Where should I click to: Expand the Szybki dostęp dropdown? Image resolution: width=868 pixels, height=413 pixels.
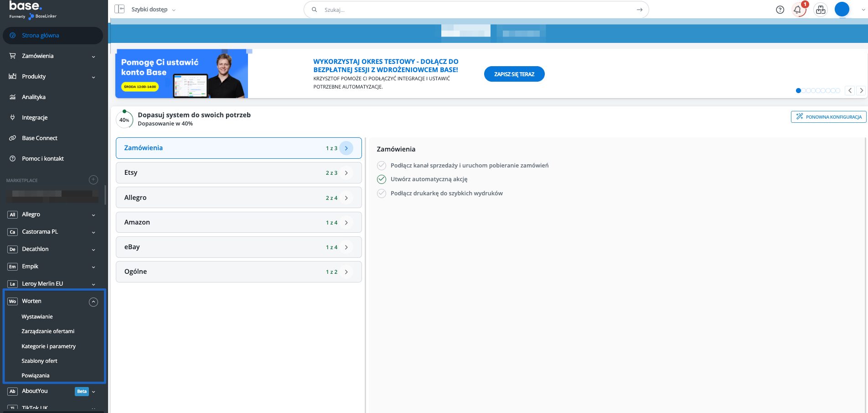click(153, 10)
